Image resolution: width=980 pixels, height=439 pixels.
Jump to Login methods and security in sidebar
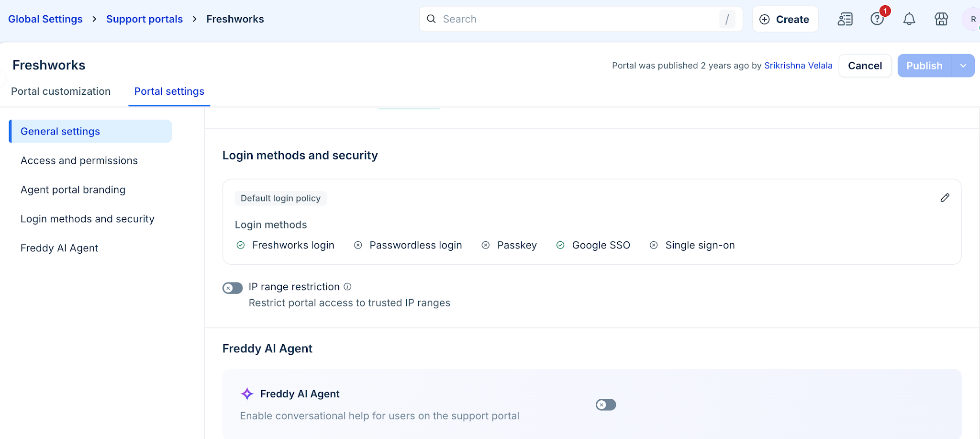point(88,219)
